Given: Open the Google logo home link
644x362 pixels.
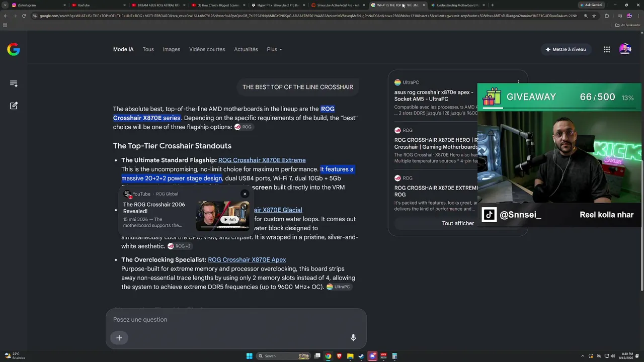Looking at the screenshot, I should pyautogui.click(x=14, y=49).
